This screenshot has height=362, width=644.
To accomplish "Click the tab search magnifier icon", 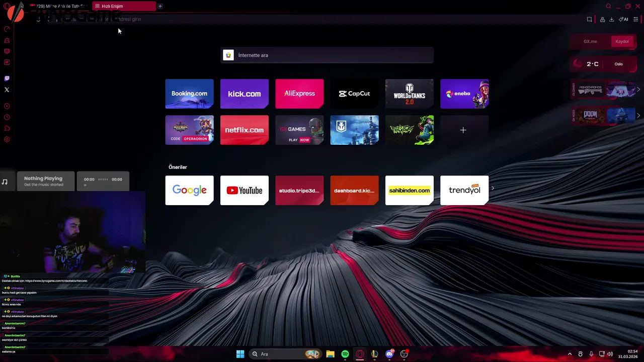I will pos(608,6).
